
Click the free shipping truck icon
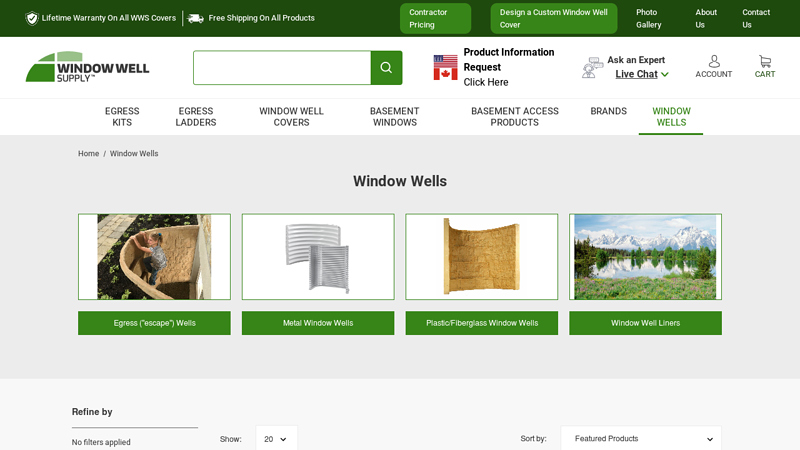coord(195,18)
